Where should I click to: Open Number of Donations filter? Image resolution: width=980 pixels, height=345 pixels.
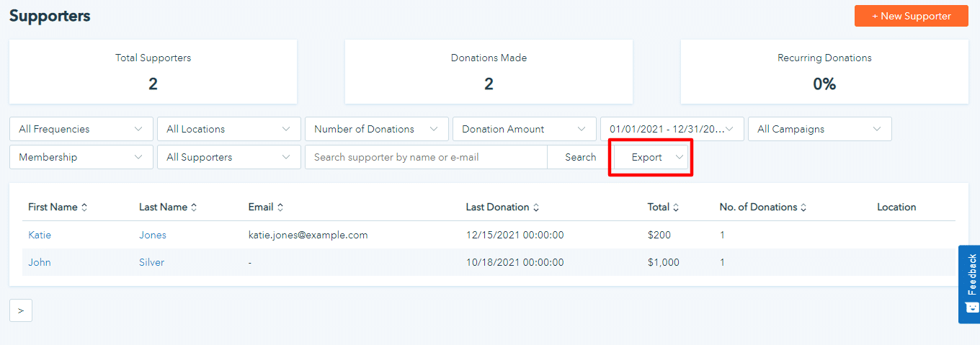click(377, 129)
